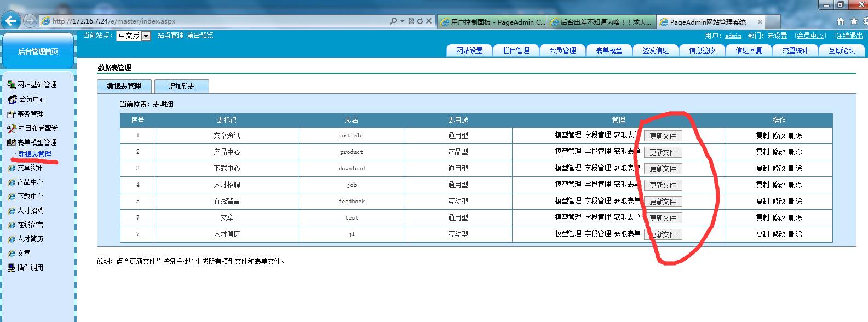This screenshot has height=322, width=868.
Task: Refresh the page using the reload icon
Action: (420, 21)
